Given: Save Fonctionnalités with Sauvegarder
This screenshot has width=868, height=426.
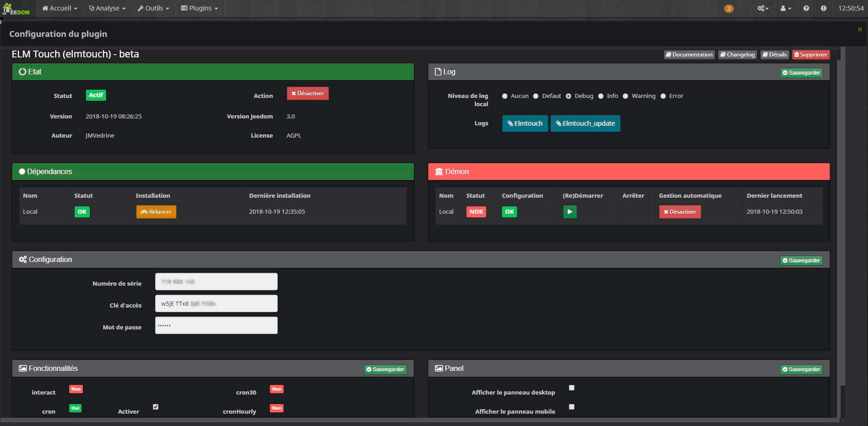Looking at the screenshot, I should tap(385, 370).
